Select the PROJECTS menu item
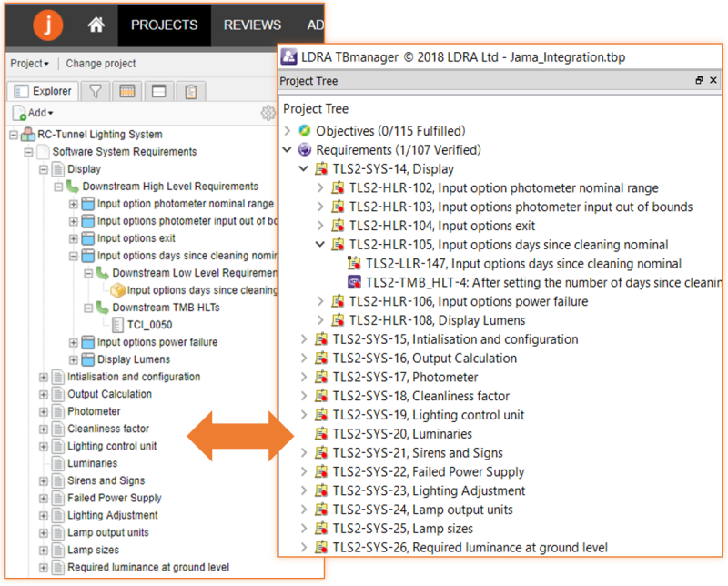Screen dimensions: 728x586 [x=164, y=25]
